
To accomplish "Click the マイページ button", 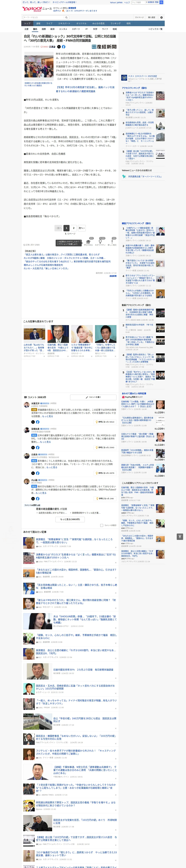I will pyautogui.click(x=139, y=17).
